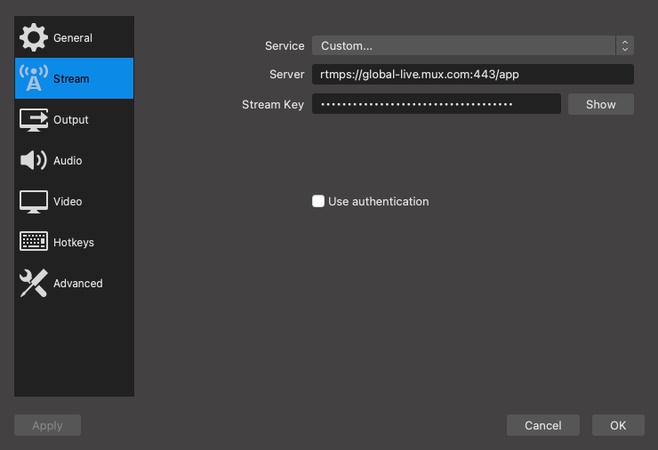Click the Advanced wrench-and-screwdriver icon
The height and width of the screenshot is (450, 658).
point(34,284)
